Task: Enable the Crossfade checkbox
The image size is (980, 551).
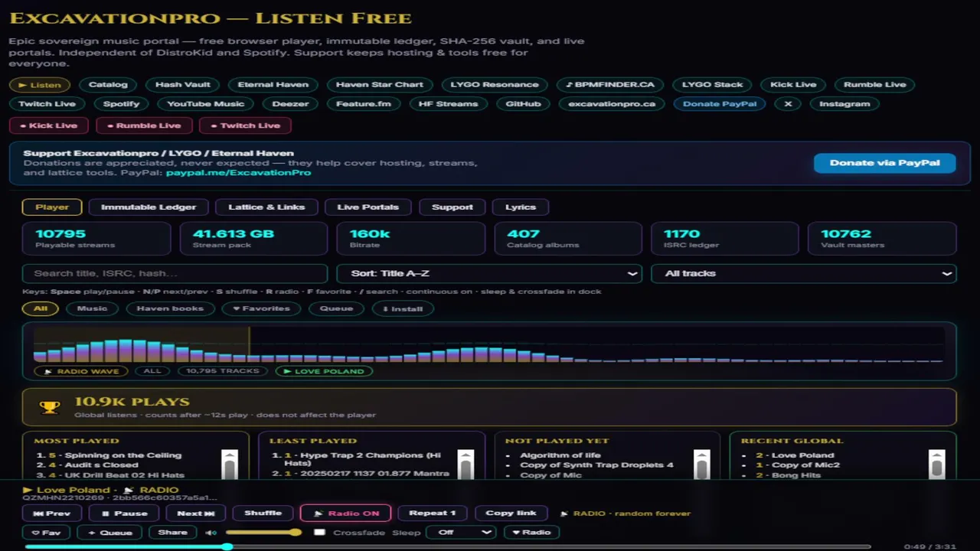Action: (319, 533)
